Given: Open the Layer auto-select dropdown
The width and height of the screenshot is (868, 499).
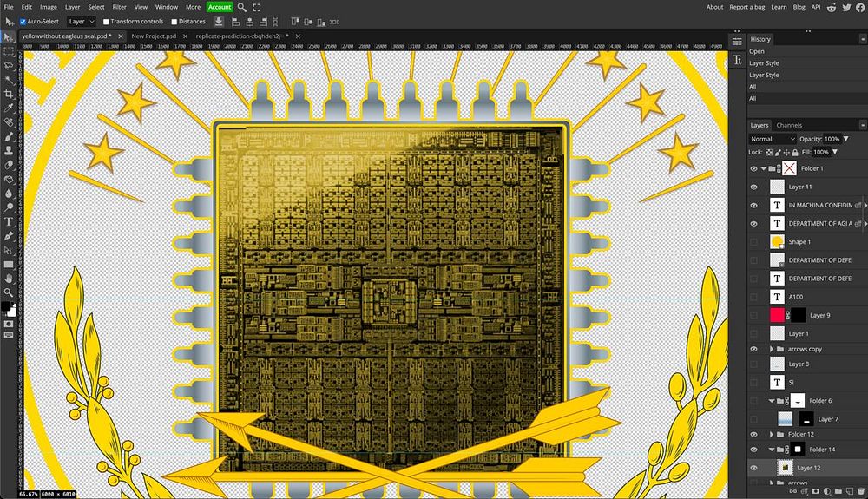Looking at the screenshot, I should [82, 22].
